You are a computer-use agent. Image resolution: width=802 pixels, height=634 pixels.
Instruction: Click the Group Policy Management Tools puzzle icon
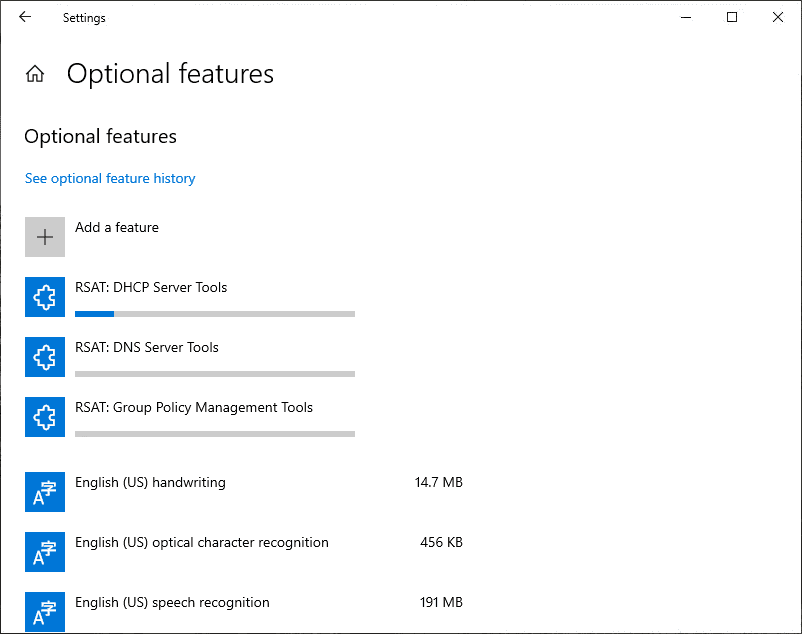(x=45, y=417)
